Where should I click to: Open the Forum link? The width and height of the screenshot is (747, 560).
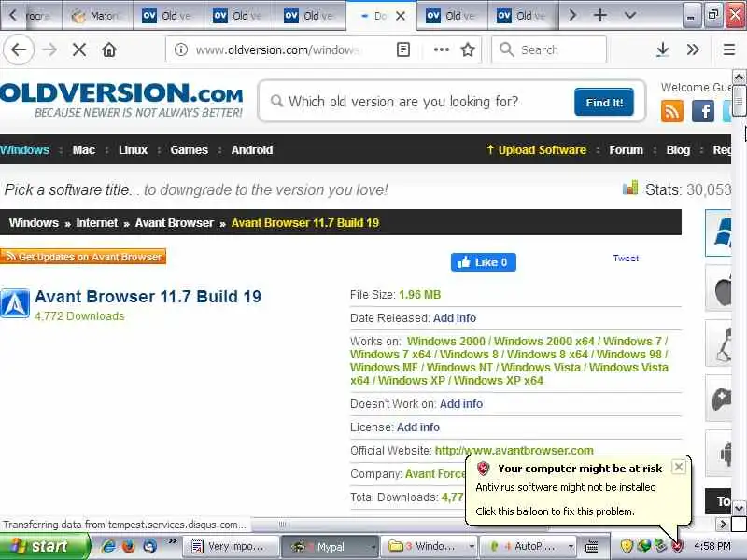pos(626,150)
